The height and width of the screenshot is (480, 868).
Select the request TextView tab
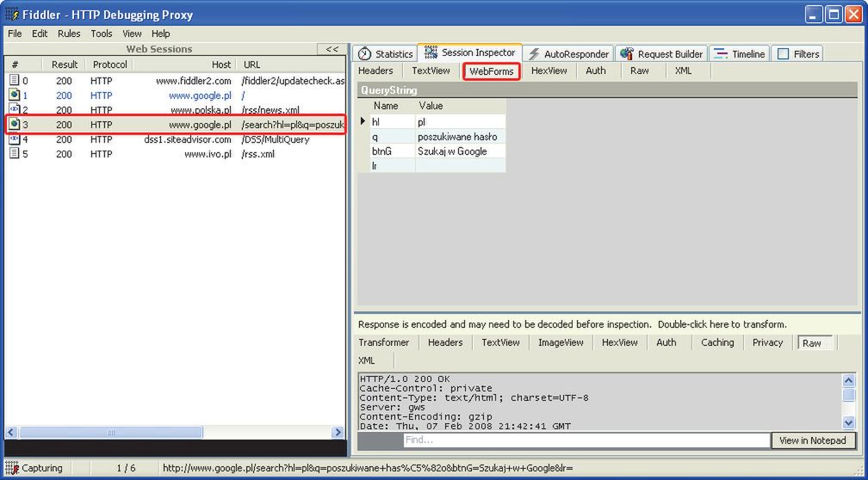tap(431, 71)
